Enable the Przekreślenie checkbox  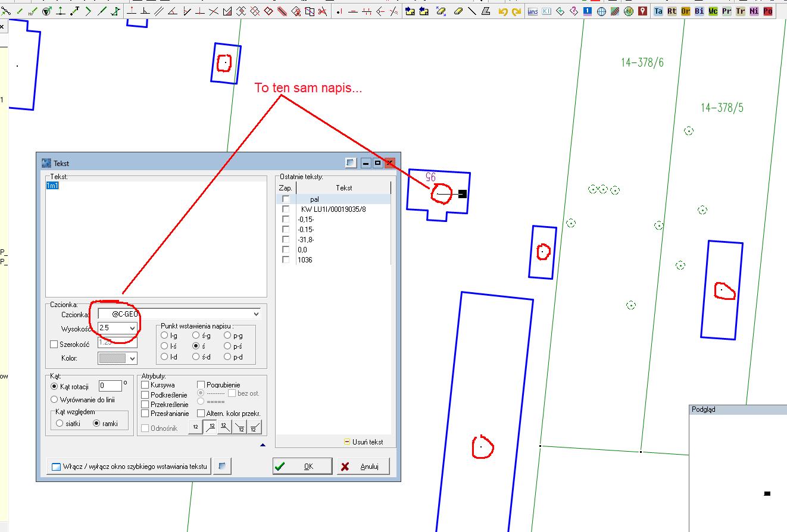145,404
